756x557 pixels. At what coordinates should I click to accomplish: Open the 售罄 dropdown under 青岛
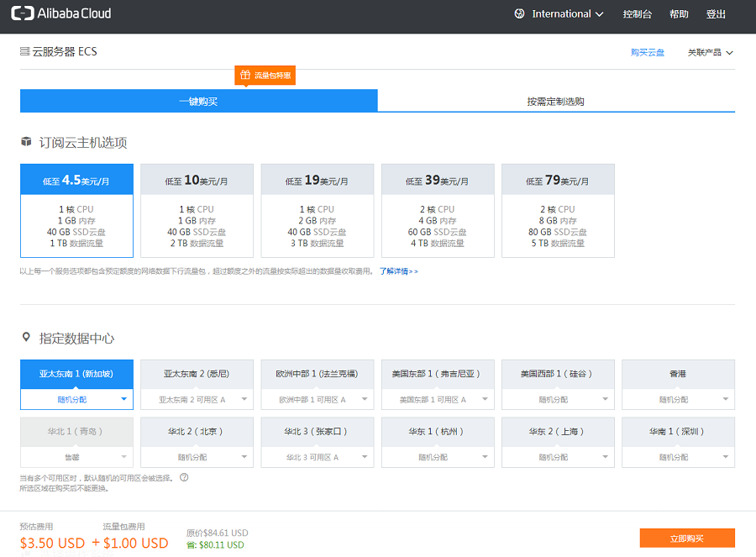click(76, 457)
